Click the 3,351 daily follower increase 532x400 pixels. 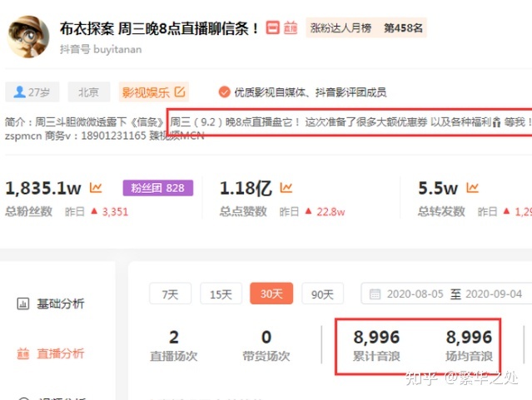[116, 212]
